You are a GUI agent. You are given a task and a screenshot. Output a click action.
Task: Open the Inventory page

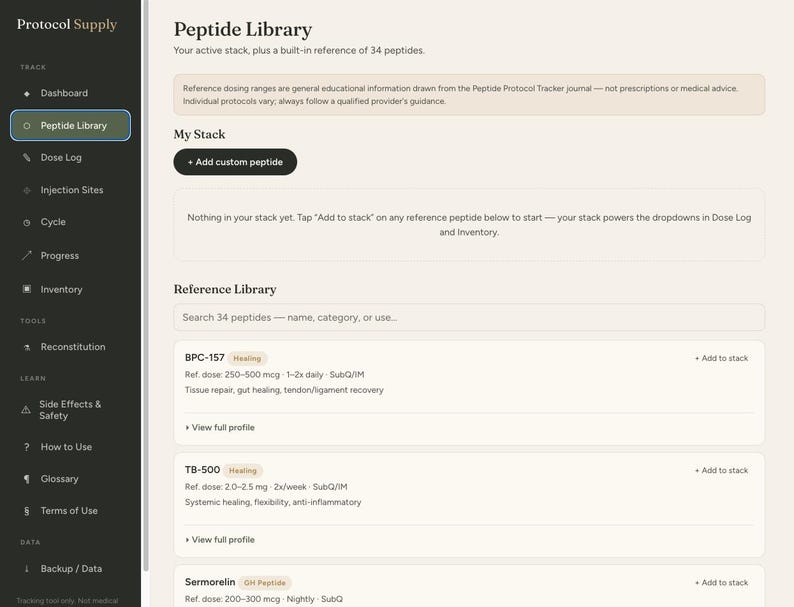[x=70, y=289]
